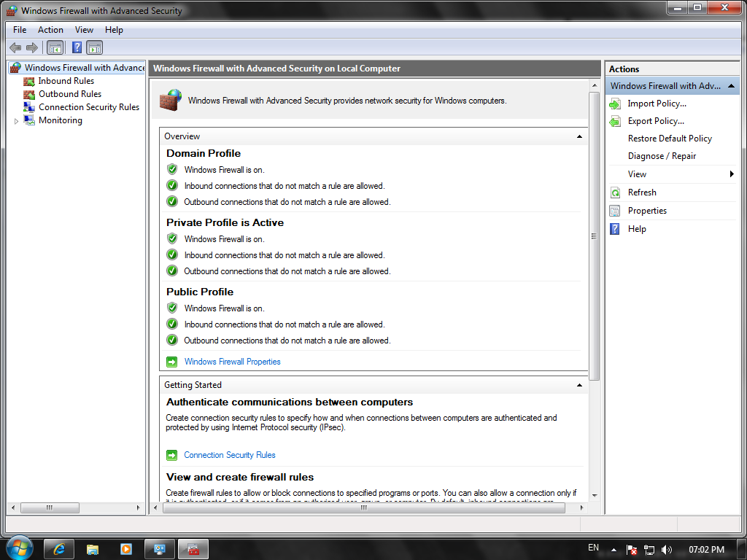Select Connection Security Rules in the tree
Screen dimensions: 747x560
[89, 107]
